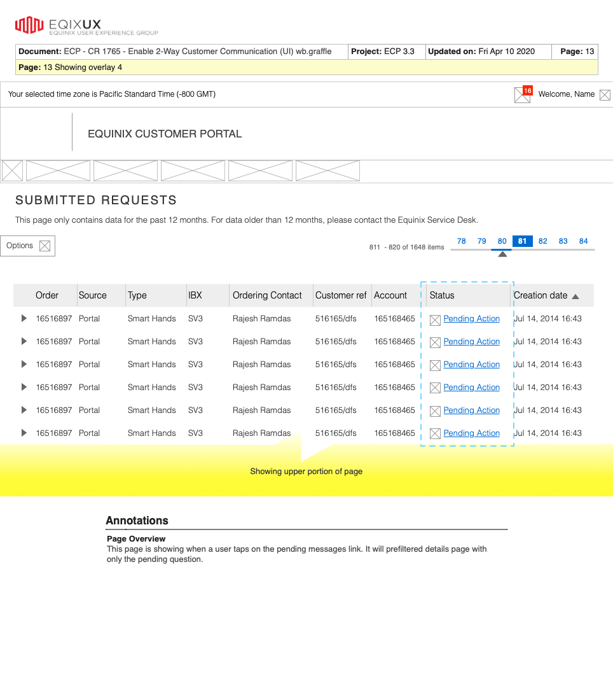Expand the third order 16516897 row
Viewport: 613px width, 700px height.
point(24,364)
